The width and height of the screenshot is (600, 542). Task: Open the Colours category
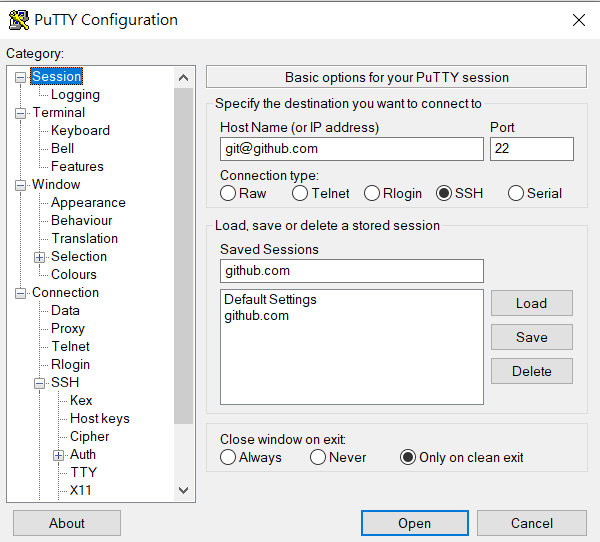point(74,274)
